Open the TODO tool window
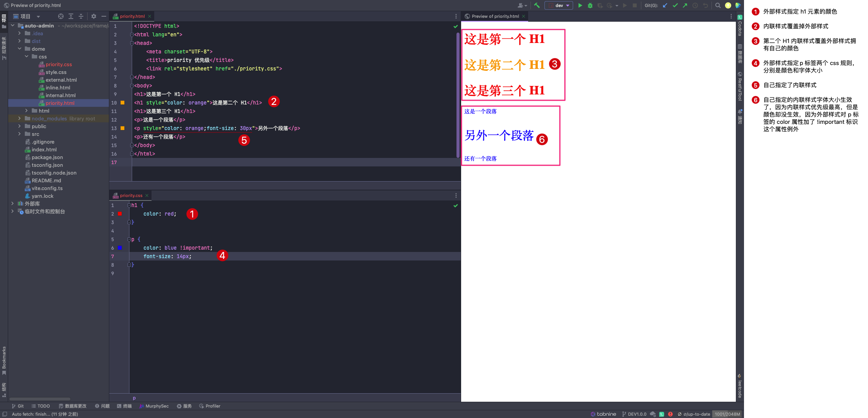Image resolution: width=868 pixels, height=418 pixels. (x=41, y=406)
